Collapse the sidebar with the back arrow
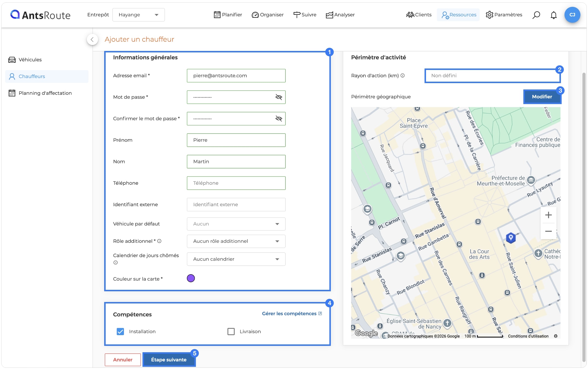 (x=92, y=39)
